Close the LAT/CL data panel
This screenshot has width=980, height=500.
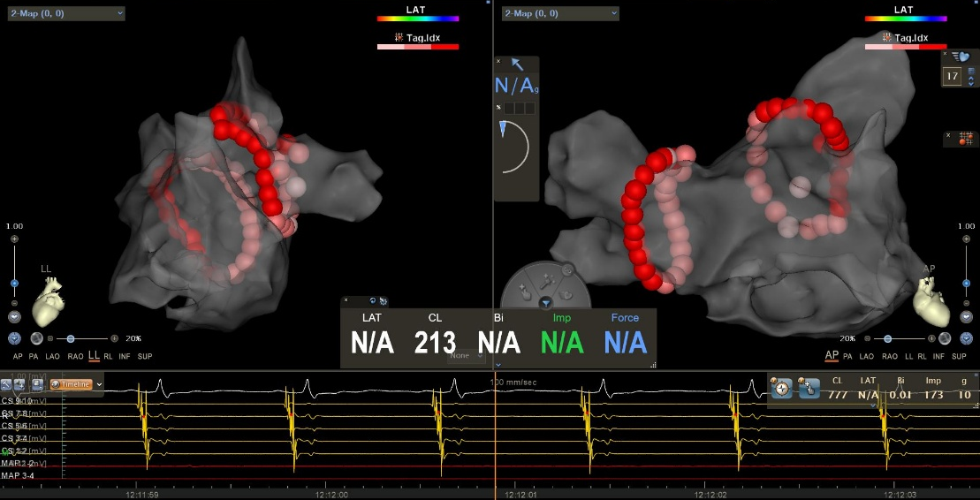tap(346, 300)
